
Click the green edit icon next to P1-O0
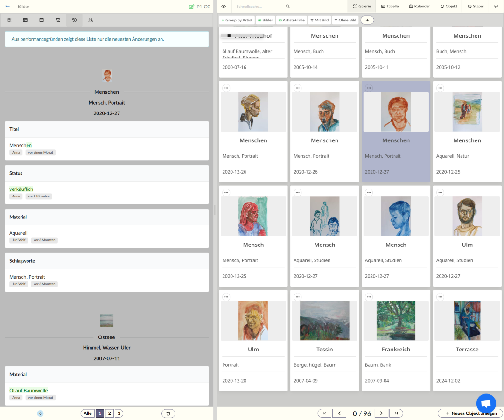(x=191, y=7)
